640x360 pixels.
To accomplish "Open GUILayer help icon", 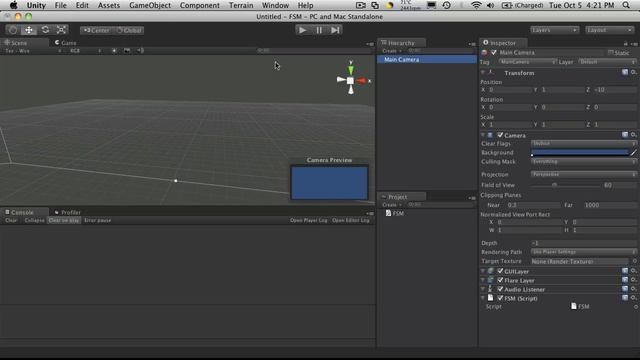I will 625,271.
